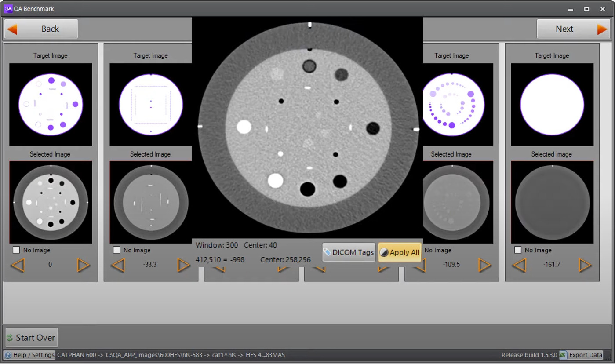
Task: Select first panel's selected image thumbnail
Action: pos(51,202)
